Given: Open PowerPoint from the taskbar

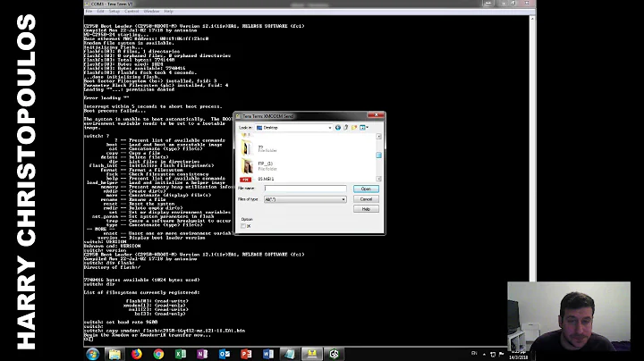Looking at the screenshot, I should point(246,354).
